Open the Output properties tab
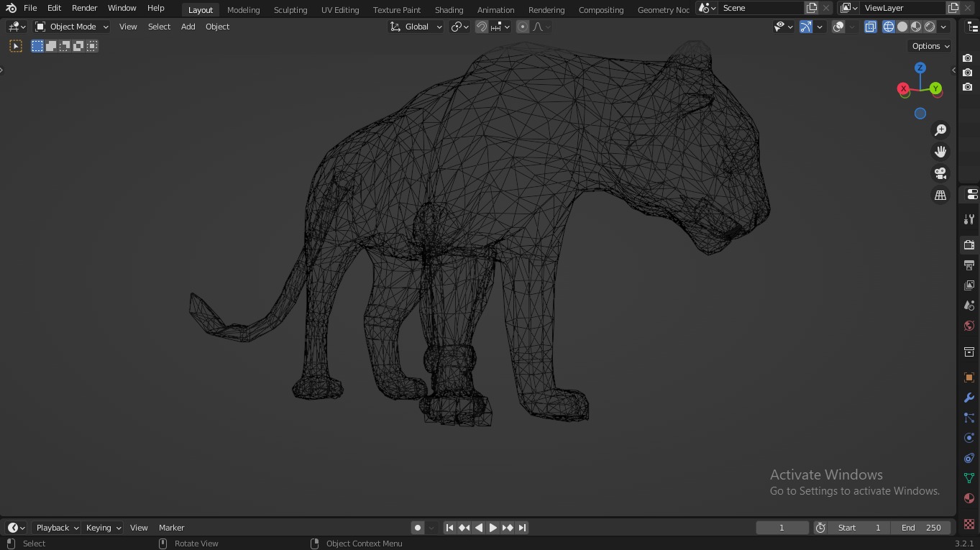Viewport: 980px width, 550px height. click(969, 265)
